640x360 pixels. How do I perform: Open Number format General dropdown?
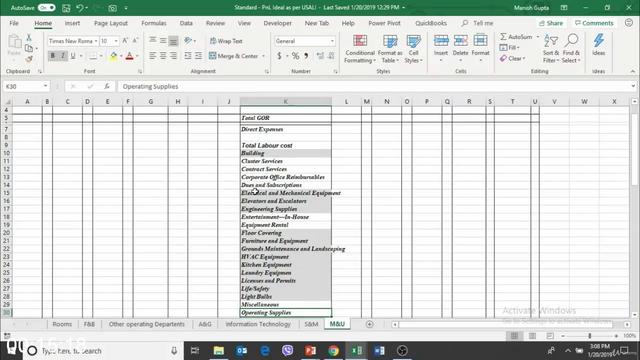point(332,41)
